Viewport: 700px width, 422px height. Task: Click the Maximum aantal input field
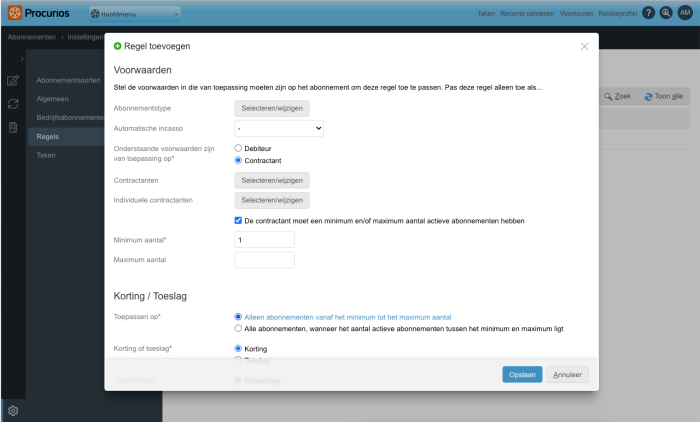click(264, 260)
